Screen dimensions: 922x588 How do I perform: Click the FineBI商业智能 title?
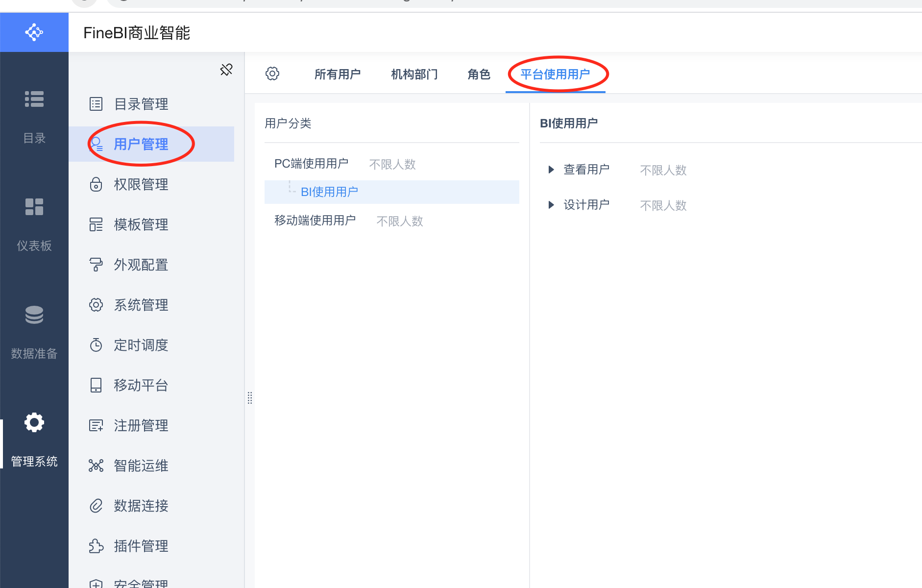tap(137, 33)
